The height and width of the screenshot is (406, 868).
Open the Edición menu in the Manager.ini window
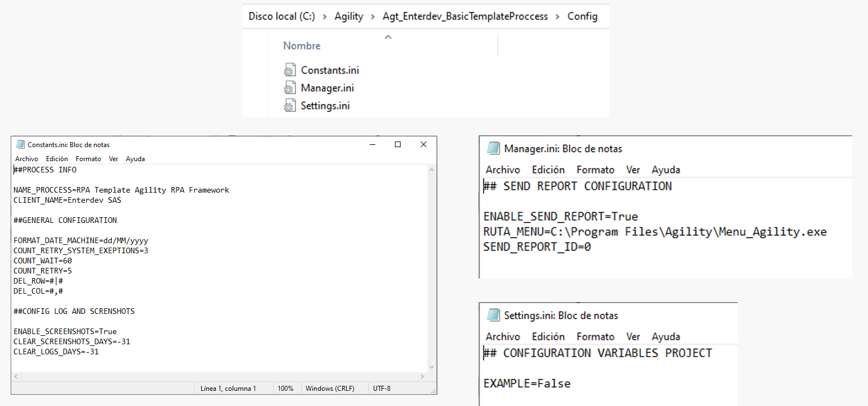point(548,170)
